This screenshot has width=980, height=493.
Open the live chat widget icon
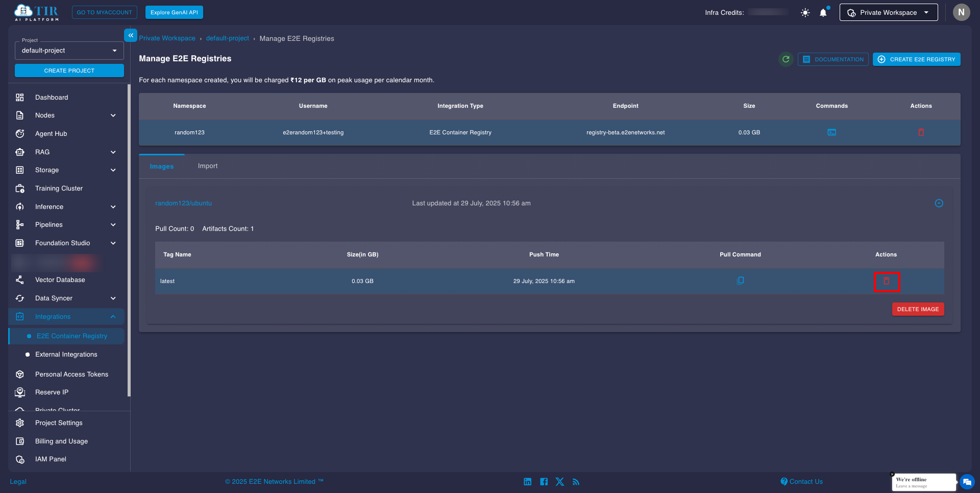click(x=967, y=482)
